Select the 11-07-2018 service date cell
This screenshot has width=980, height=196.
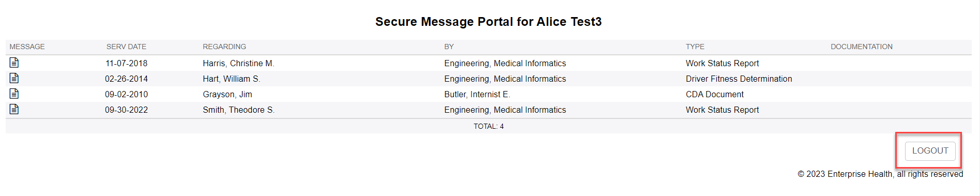coord(126,63)
